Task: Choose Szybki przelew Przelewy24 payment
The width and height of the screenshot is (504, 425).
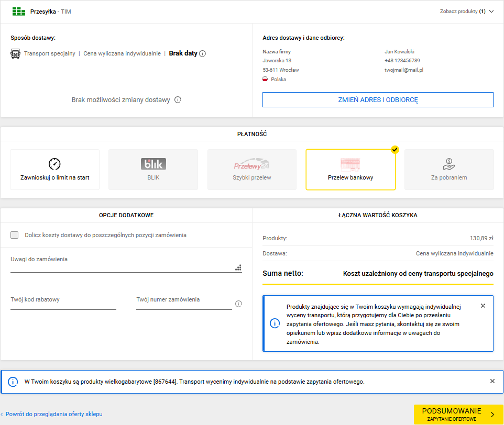Action: click(252, 169)
